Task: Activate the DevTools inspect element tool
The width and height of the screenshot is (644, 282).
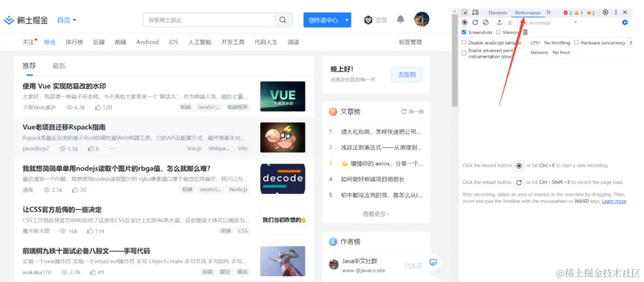Action: pos(464,12)
